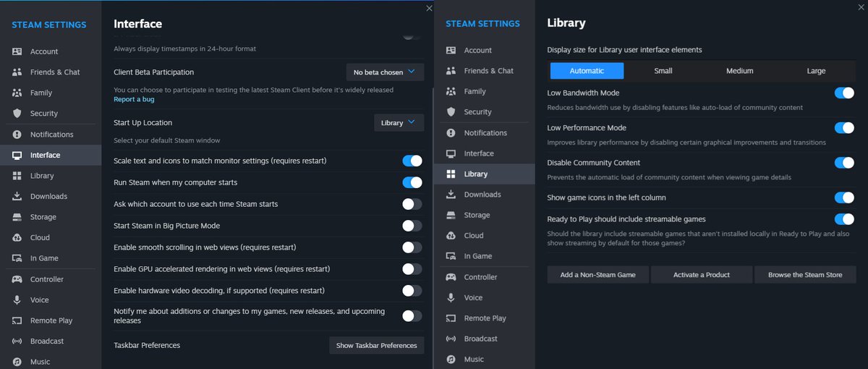Click Security shield icon in left window
The height and width of the screenshot is (369, 868).
click(x=17, y=114)
